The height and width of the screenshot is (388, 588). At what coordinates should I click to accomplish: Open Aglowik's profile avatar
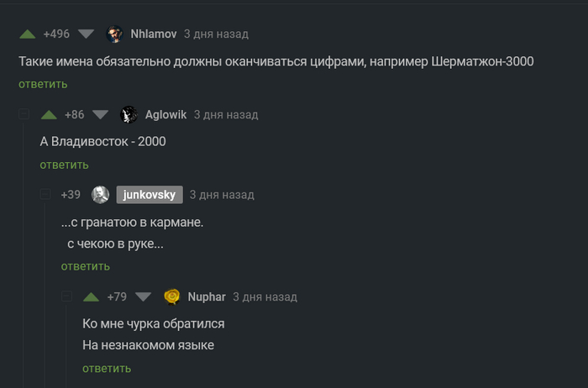(129, 114)
